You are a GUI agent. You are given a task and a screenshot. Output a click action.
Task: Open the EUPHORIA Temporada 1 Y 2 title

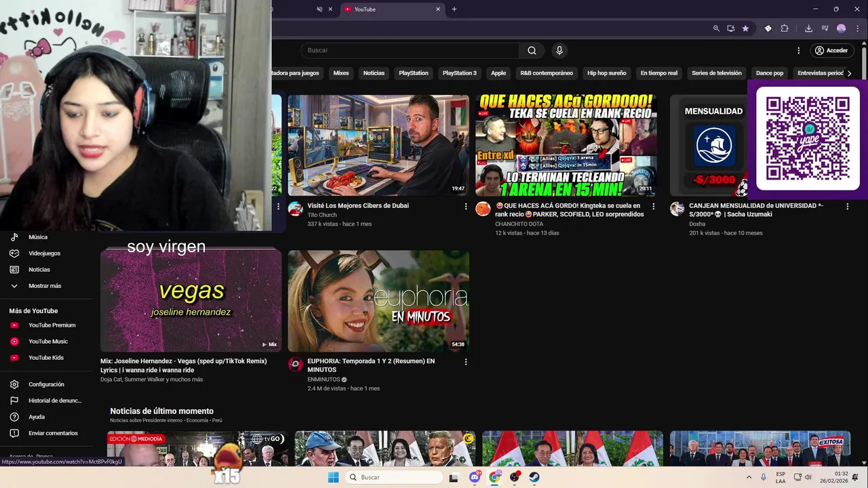[371, 365]
